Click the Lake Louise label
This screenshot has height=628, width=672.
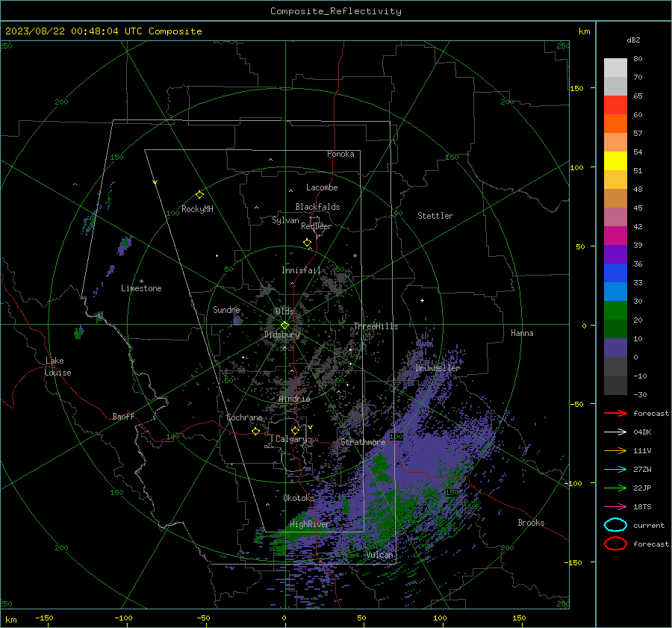(x=57, y=367)
